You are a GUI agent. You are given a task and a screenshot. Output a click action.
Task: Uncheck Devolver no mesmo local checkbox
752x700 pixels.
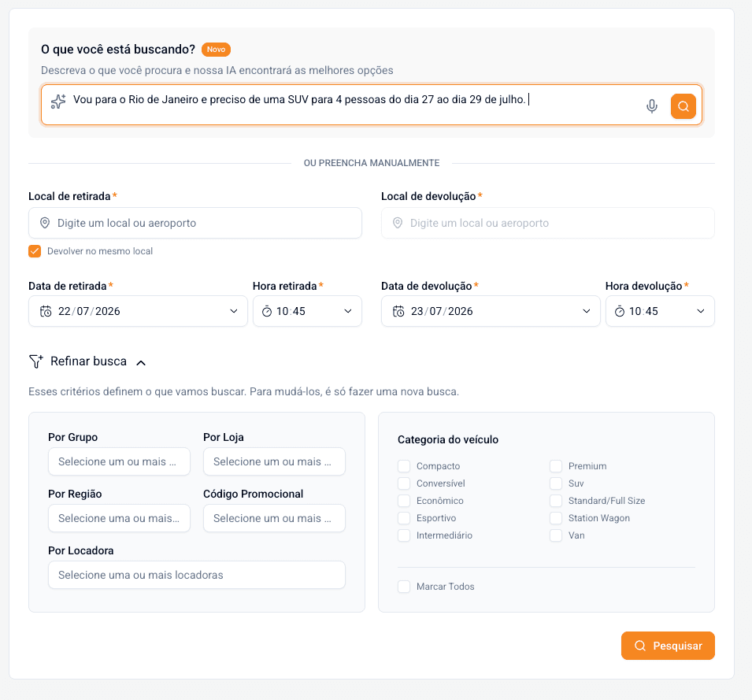coord(35,251)
